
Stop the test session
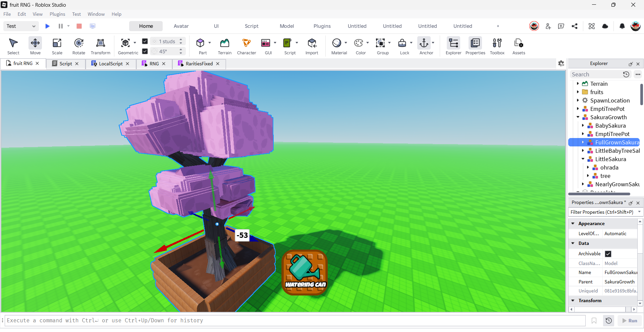pos(79,26)
